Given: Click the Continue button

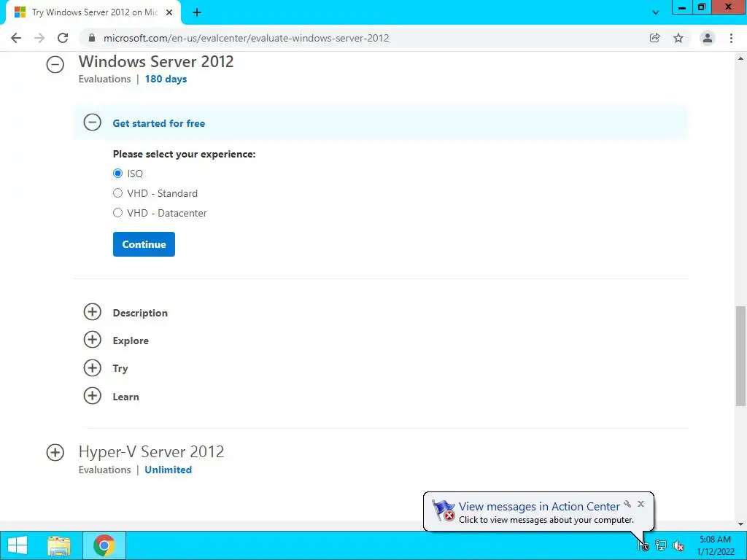Looking at the screenshot, I should pos(144,244).
